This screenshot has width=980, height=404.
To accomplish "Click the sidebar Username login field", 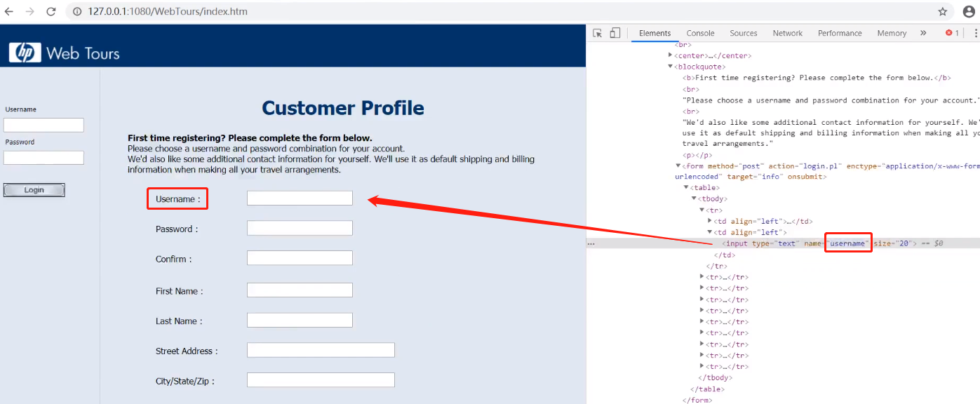I will pyautogui.click(x=43, y=125).
